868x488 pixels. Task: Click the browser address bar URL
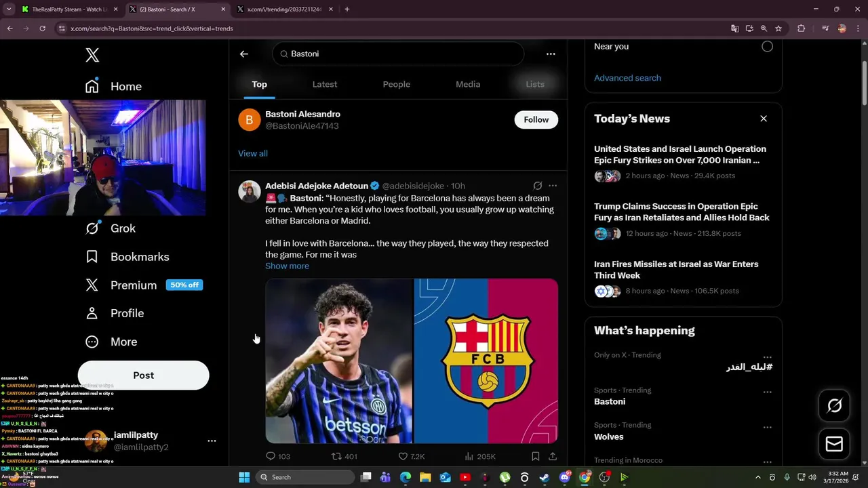tap(152, 28)
